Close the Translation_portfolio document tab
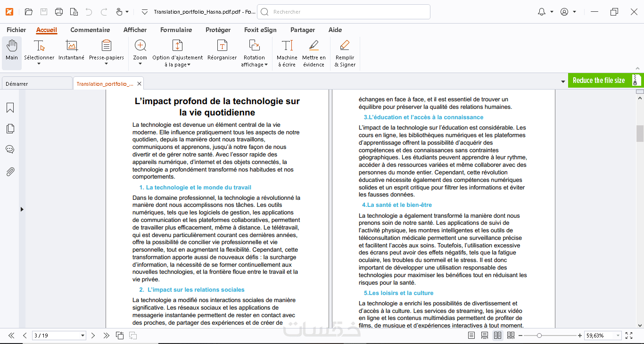The height and width of the screenshot is (344, 644). pos(140,84)
